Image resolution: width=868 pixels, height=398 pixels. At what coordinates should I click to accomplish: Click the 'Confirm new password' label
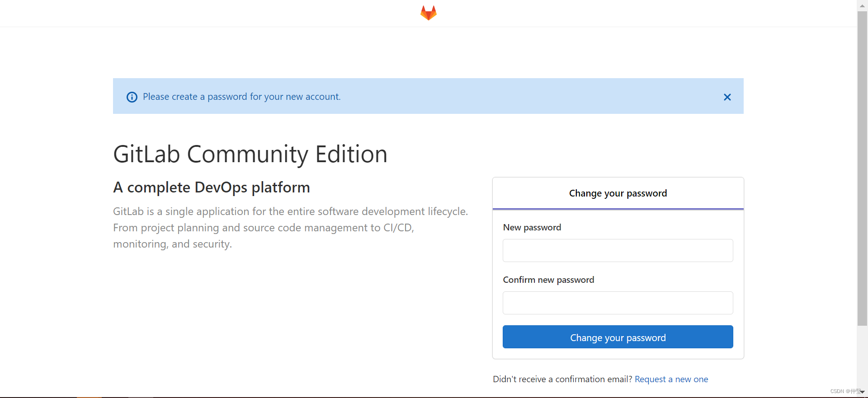click(548, 280)
